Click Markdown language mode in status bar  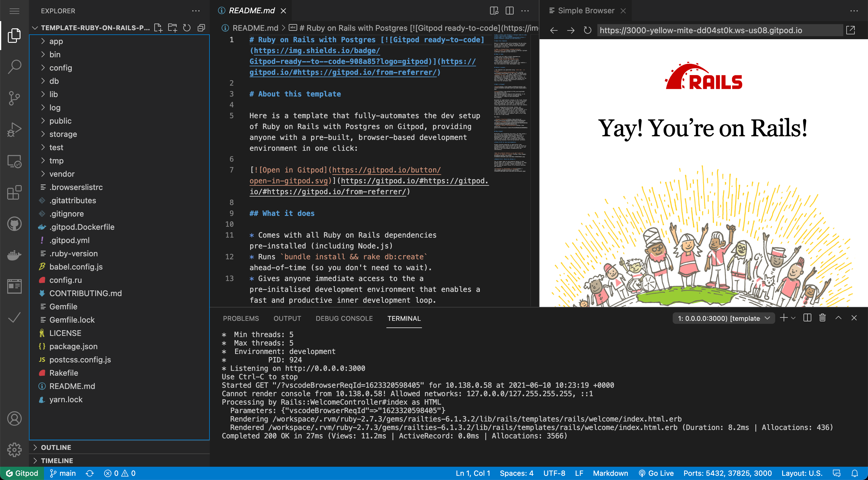610,473
